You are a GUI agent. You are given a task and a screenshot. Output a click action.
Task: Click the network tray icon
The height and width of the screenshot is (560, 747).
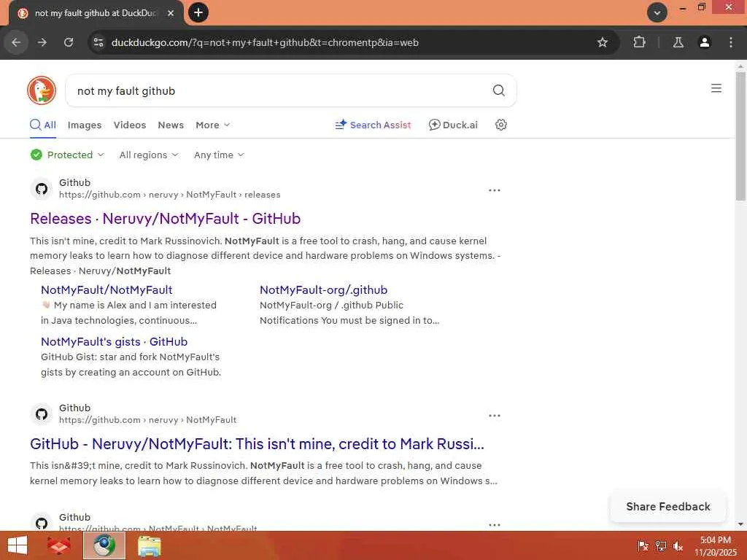(661, 546)
